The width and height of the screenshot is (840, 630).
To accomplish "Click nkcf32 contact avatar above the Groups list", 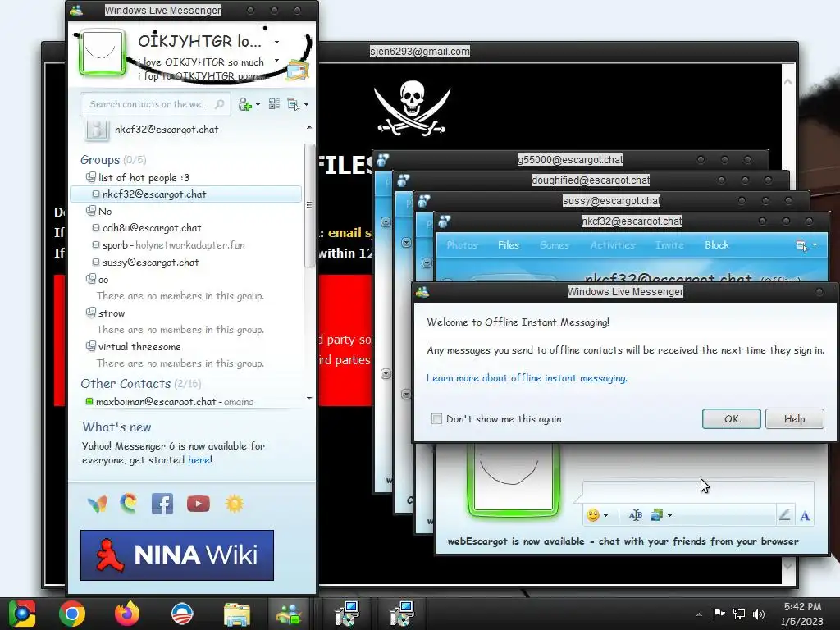I will point(97,130).
